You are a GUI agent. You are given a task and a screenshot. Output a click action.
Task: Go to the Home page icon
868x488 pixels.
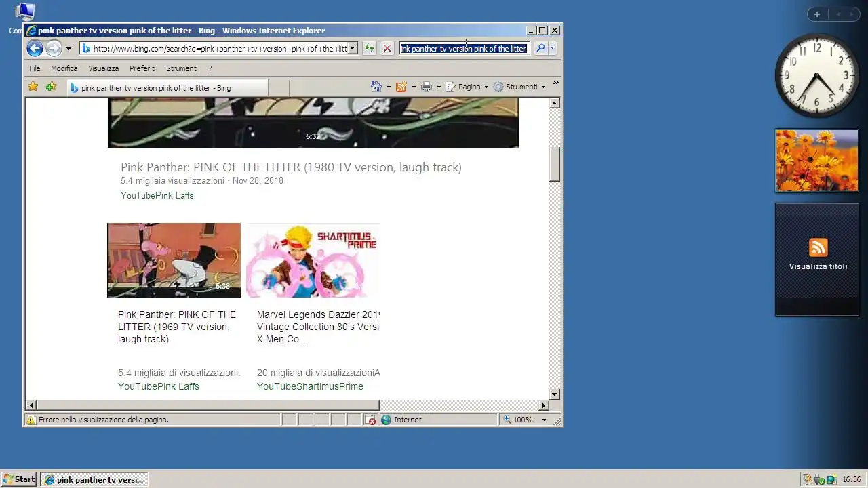376,87
